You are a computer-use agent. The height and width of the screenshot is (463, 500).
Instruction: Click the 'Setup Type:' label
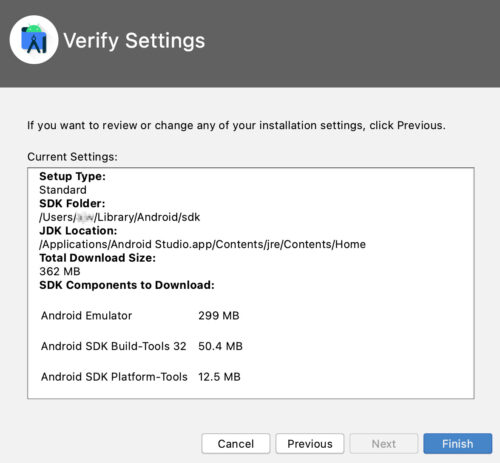click(72, 176)
